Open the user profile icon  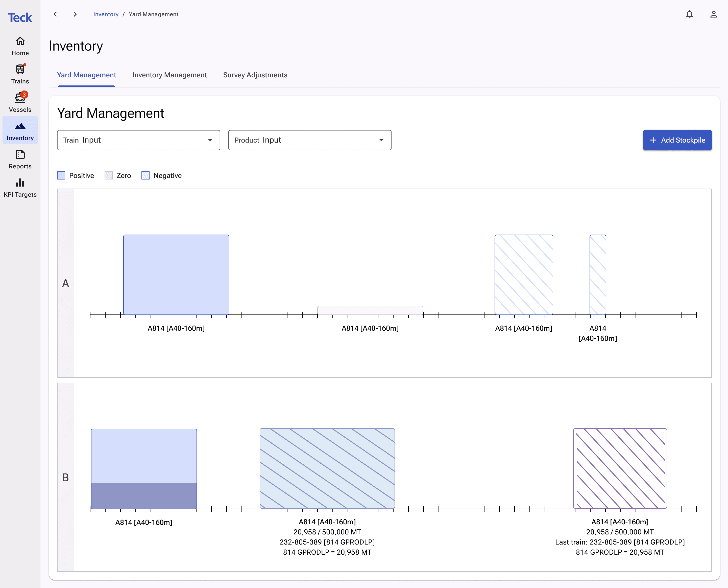point(714,14)
